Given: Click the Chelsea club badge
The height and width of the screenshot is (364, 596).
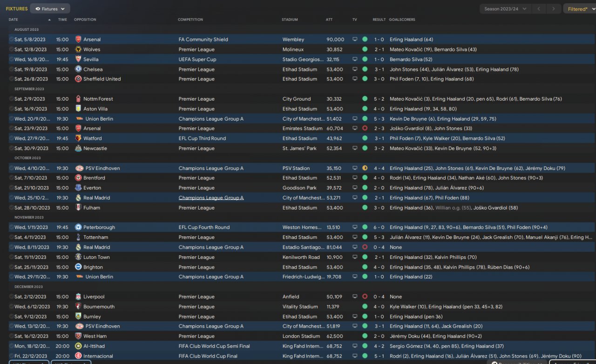Looking at the screenshot, I should (78, 69).
